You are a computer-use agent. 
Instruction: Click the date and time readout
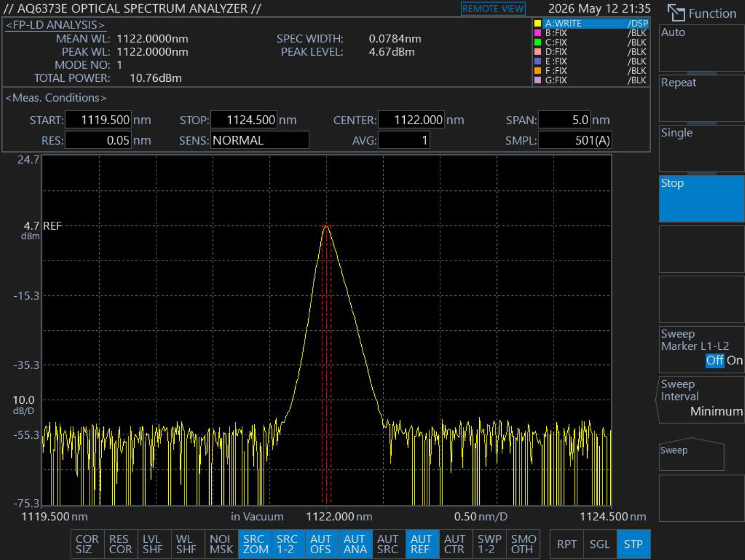(599, 9)
